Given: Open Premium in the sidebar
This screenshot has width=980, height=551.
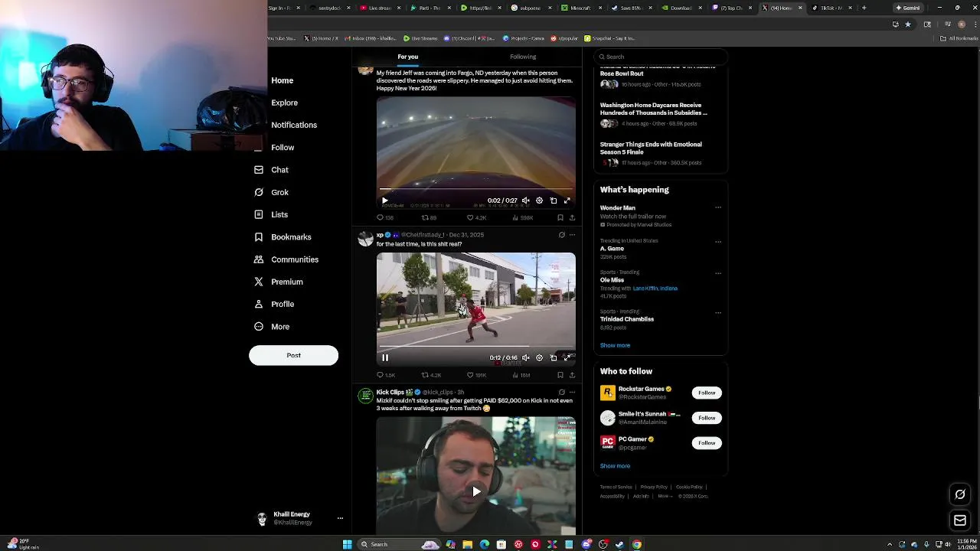Looking at the screenshot, I should coord(279,282).
